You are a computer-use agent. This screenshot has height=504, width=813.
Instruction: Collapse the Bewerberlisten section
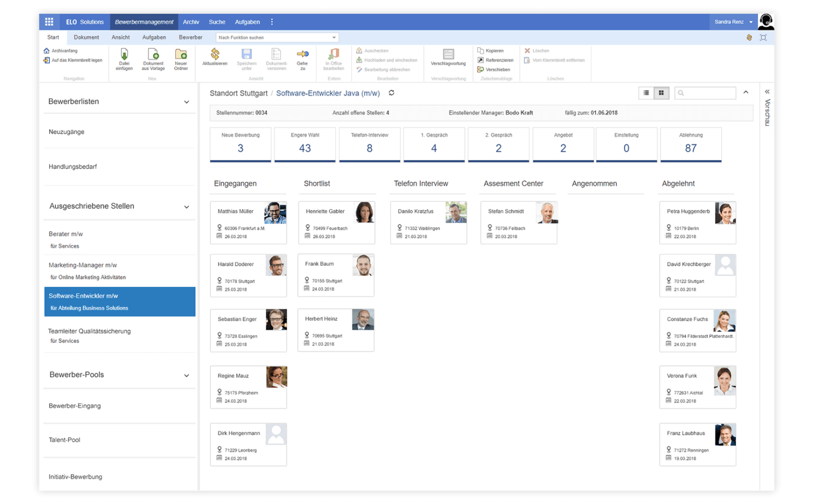click(186, 102)
